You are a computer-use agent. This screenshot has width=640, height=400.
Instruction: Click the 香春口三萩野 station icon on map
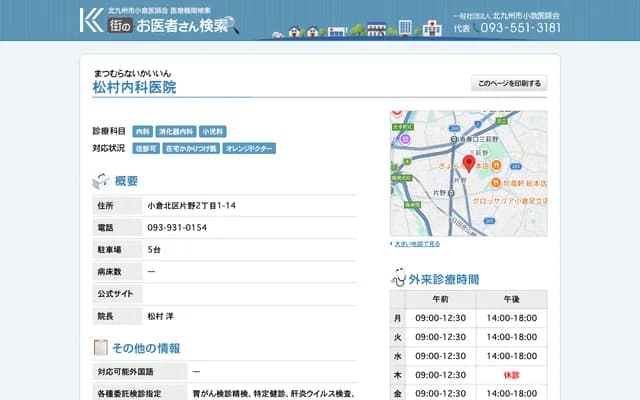454,139
